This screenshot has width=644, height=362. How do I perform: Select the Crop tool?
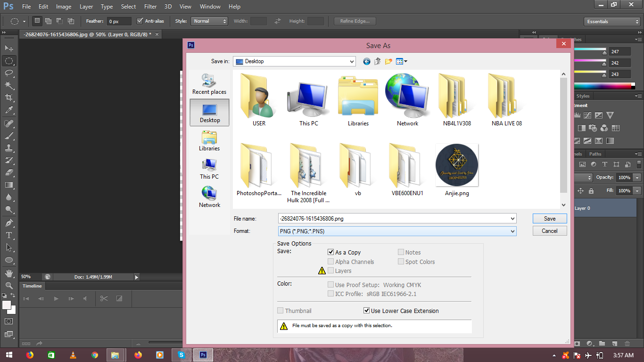point(9,98)
